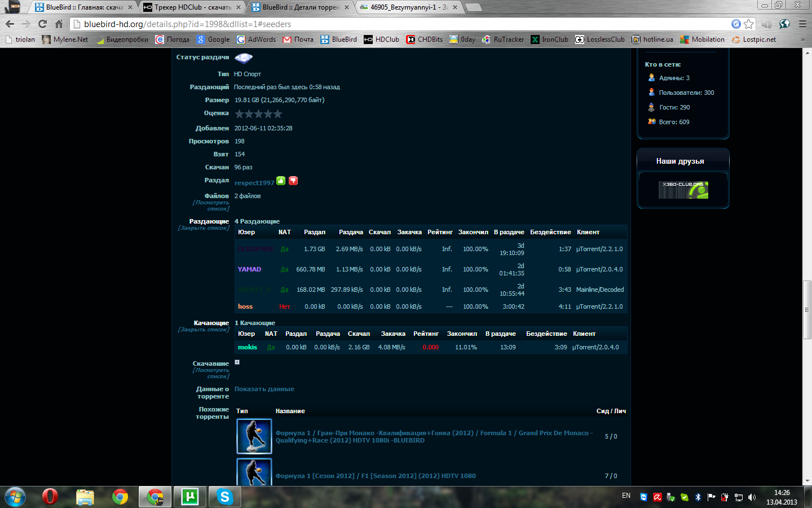
Task: Launch uTorrent from the taskbar
Action: 189,497
